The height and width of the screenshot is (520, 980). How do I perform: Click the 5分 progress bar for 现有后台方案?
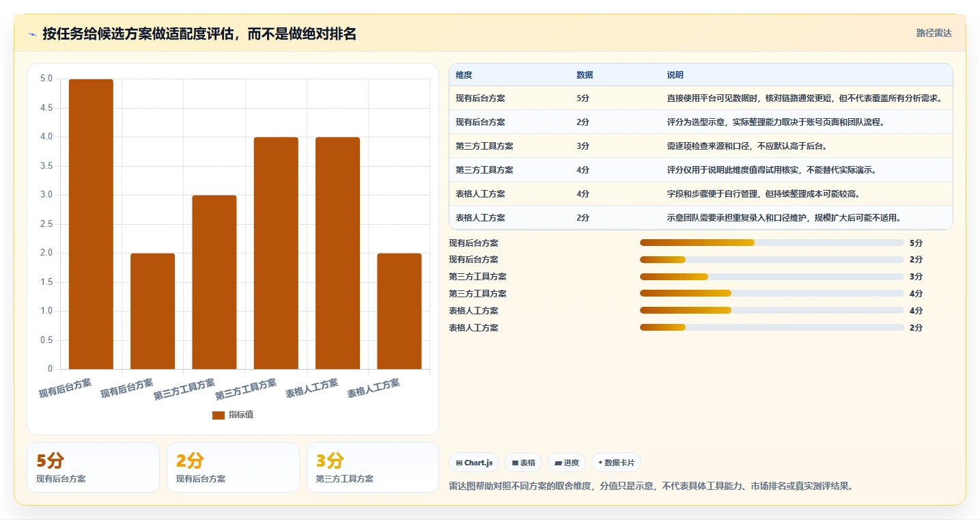[x=772, y=243]
